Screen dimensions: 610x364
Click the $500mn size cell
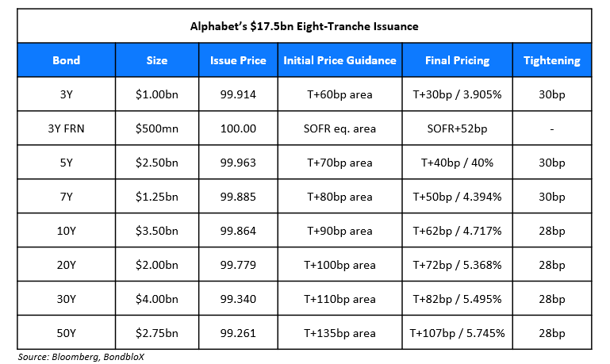[x=157, y=128]
